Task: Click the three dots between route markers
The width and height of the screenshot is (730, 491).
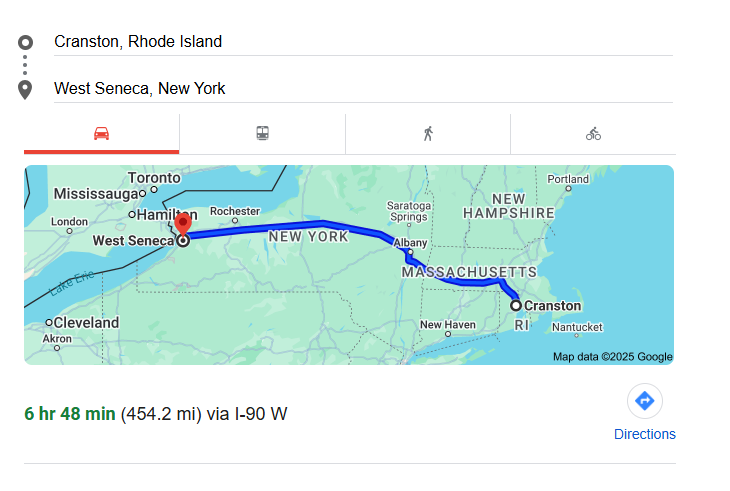Action: coord(26,65)
